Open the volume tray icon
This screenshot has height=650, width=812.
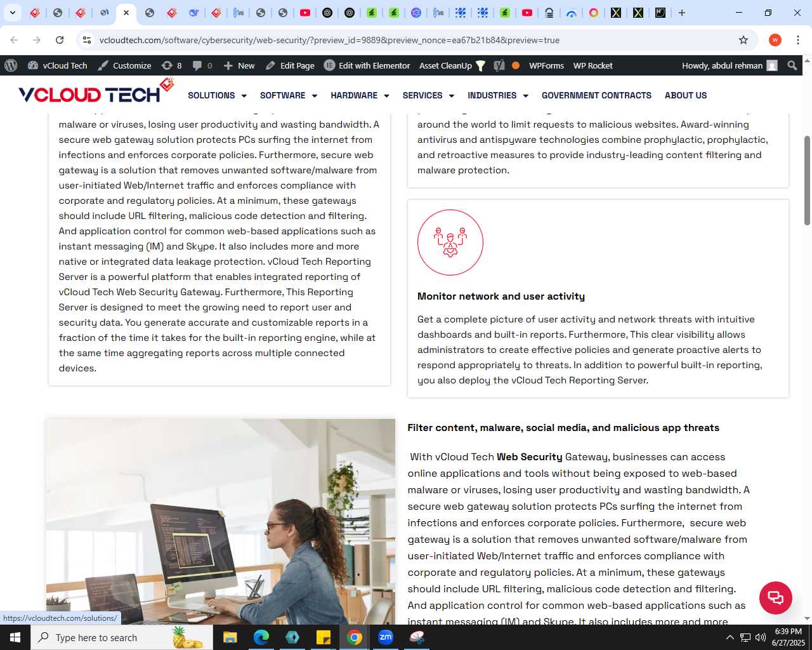(x=761, y=637)
